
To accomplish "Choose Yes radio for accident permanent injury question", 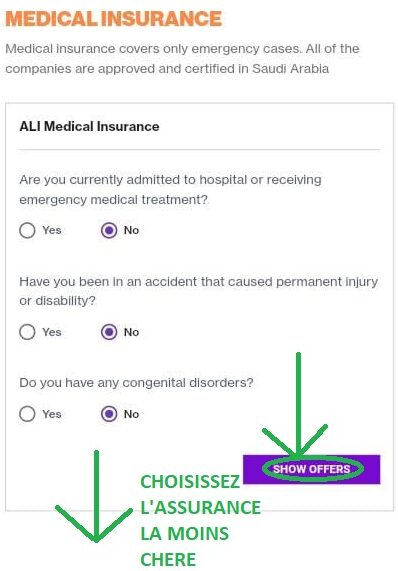I will coord(27,332).
